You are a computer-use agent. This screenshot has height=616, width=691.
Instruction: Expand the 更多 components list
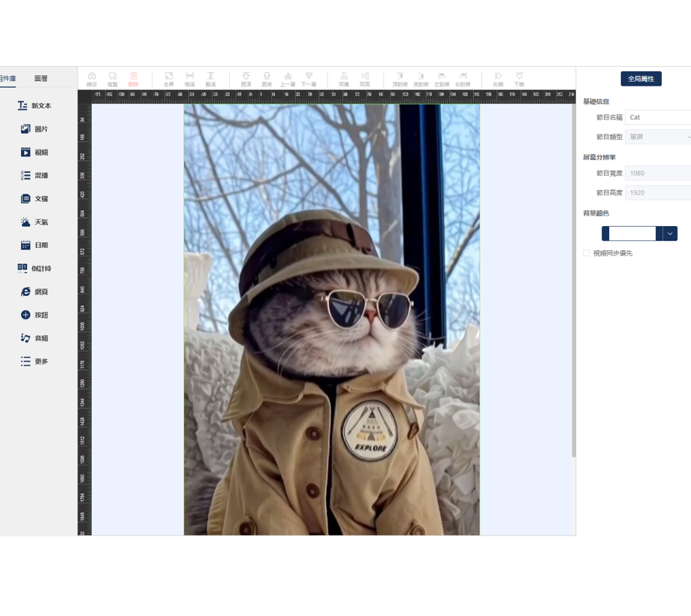[x=35, y=361]
